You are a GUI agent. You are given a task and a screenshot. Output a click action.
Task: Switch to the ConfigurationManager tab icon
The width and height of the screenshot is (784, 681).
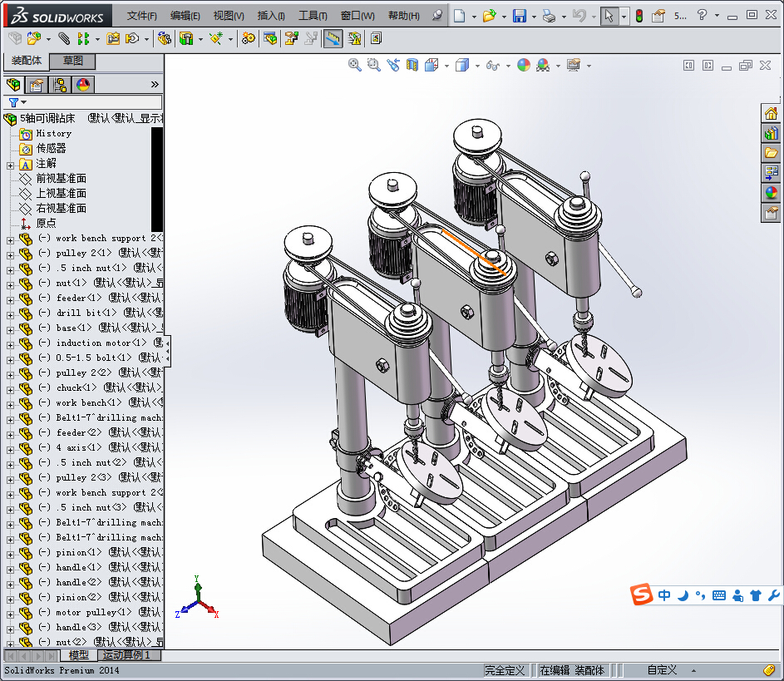pyautogui.click(x=60, y=85)
